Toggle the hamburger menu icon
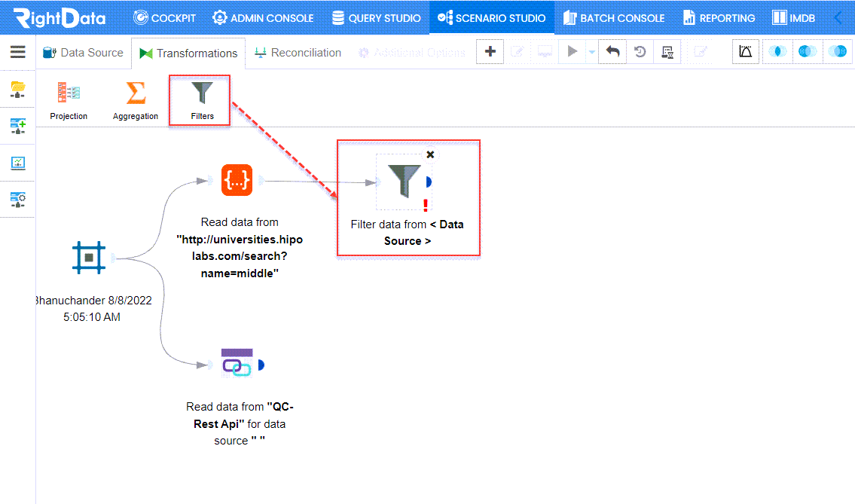This screenshot has width=855, height=504. pyautogui.click(x=17, y=52)
